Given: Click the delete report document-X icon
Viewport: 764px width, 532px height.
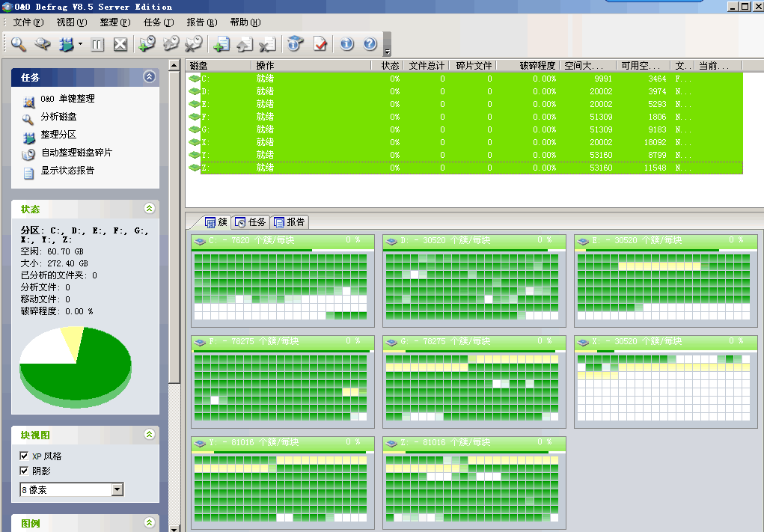Looking at the screenshot, I should click(x=267, y=44).
